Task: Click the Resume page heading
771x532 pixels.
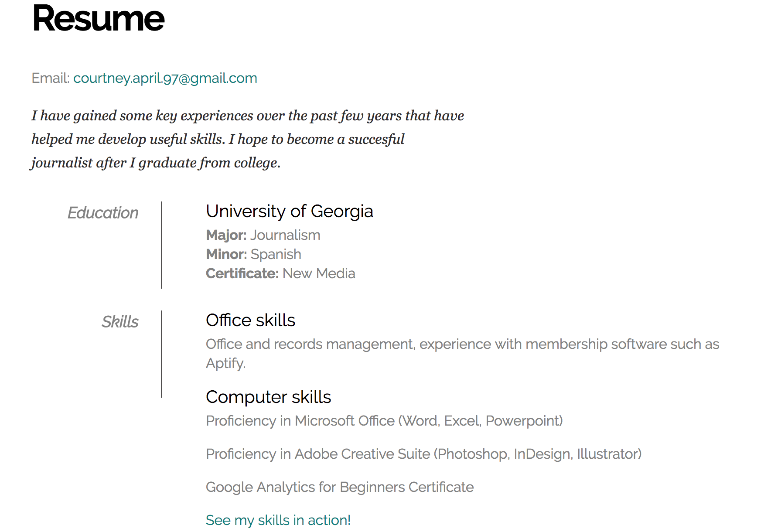Action: click(x=99, y=18)
